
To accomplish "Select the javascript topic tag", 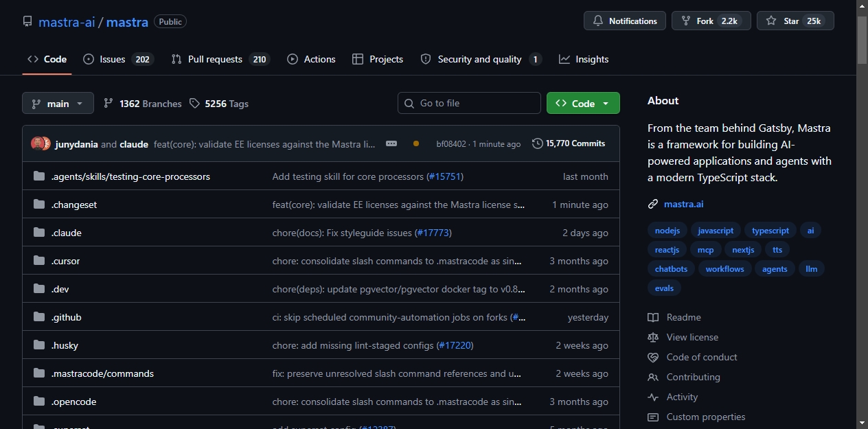I will 716,231.
